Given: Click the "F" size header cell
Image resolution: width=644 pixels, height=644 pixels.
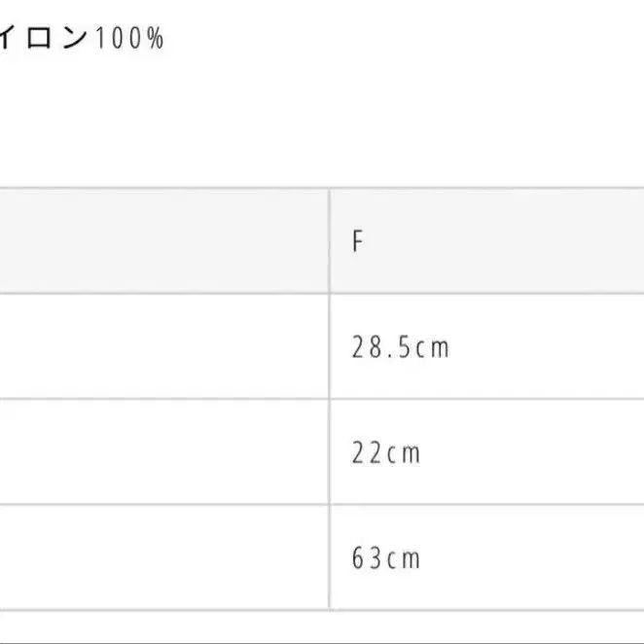Looking at the screenshot, I should 486,241.
